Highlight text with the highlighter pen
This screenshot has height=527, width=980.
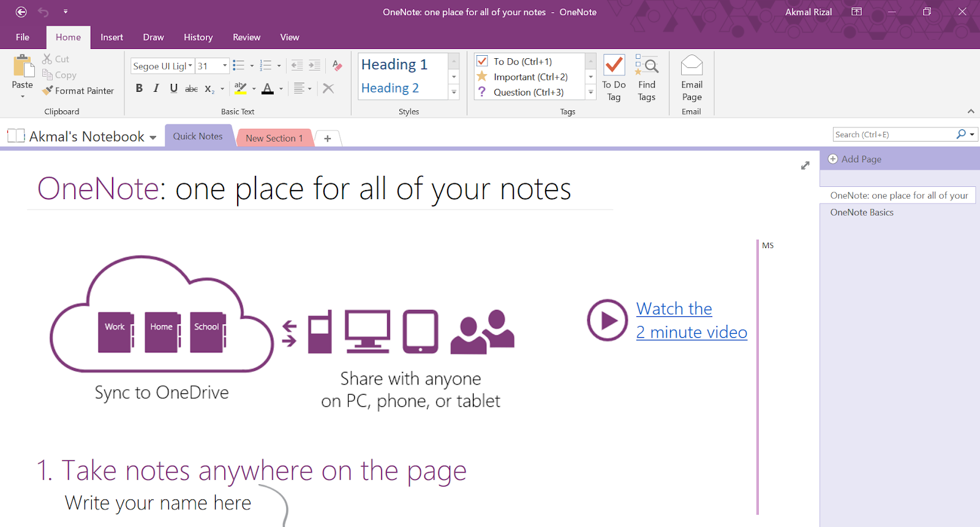click(x=241, y=89)
